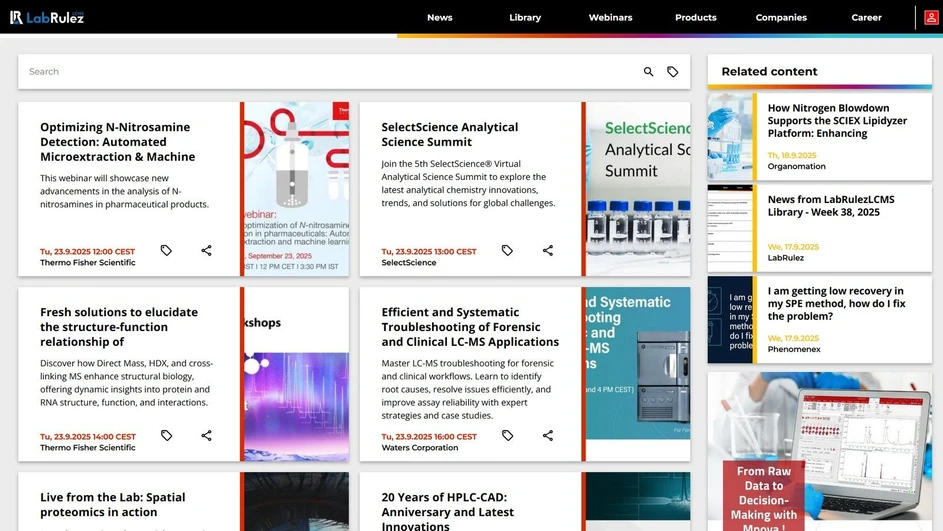Share the Forensic and Clinical LC-MS webinar

(x=548, y=436)
